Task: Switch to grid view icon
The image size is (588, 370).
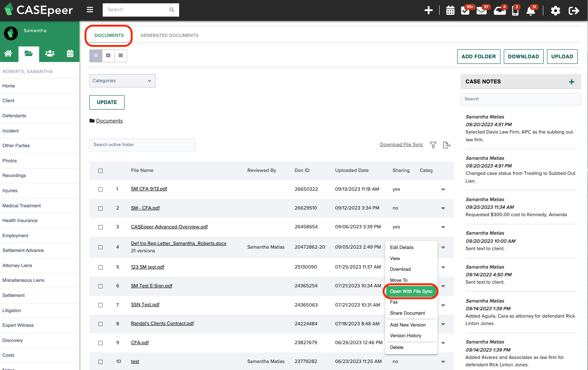Action: (x=120, y=56)
